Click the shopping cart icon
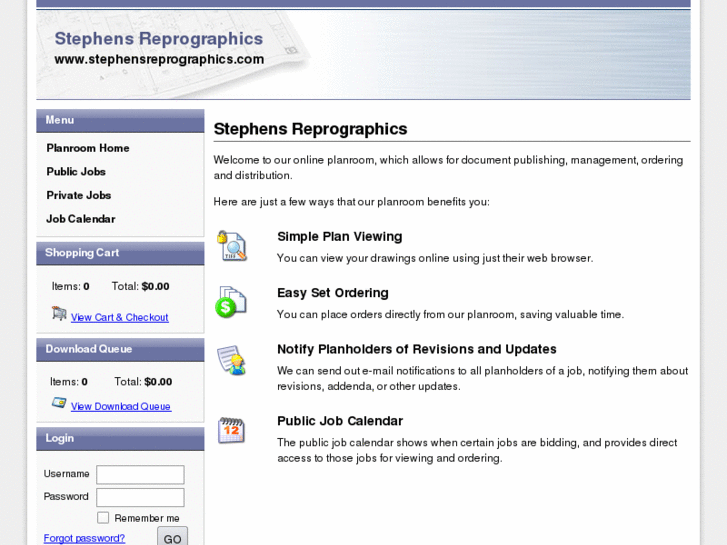The width and height of the screenshot is (727, 545). pyautogui.click(x=59, y=314)
